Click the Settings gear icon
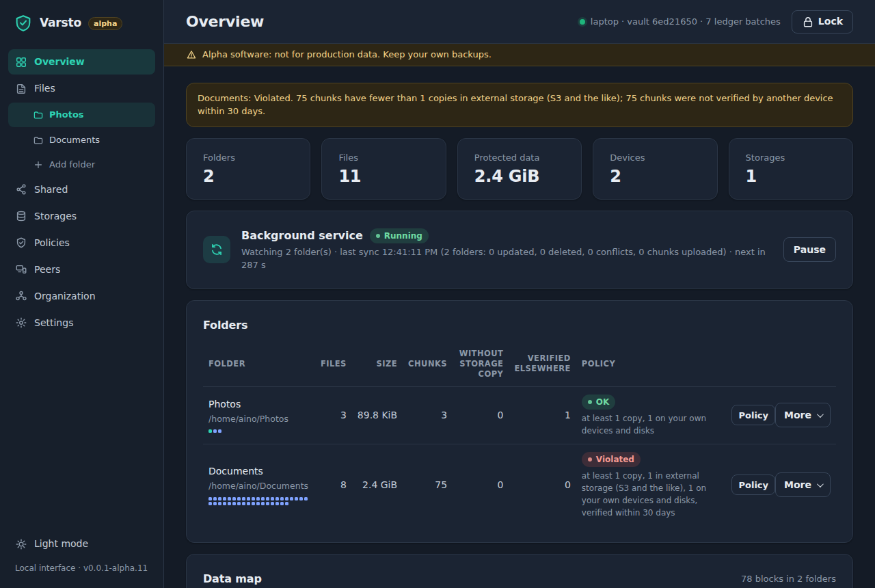The width and height of the screenshot is (875, 588). pyautogui.click(x=21, y=323)
